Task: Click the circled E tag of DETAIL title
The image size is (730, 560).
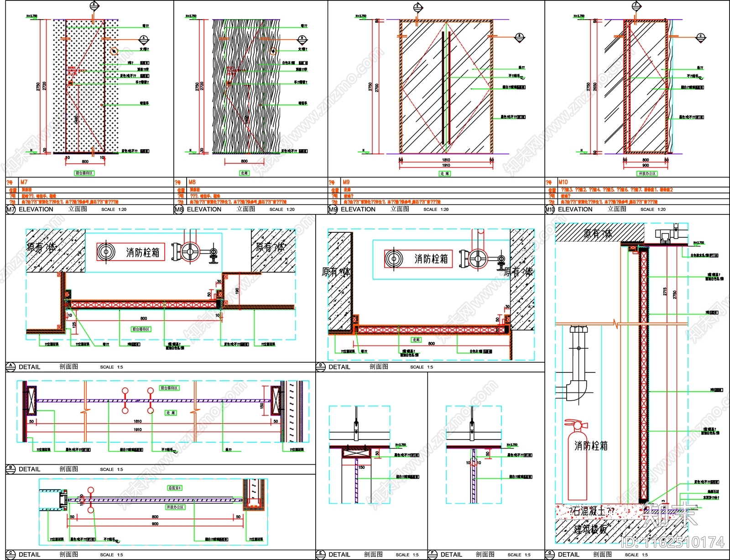Action: (321, 555)
